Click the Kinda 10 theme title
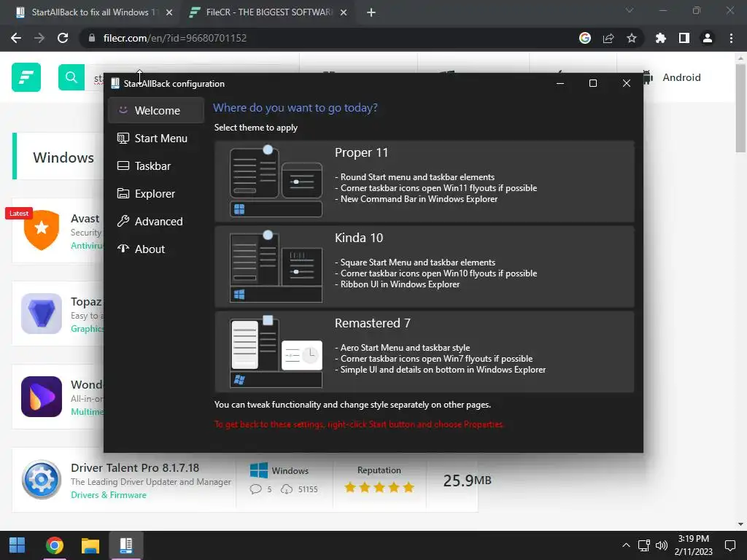Viewport: 747px width, 560px height. (359, 238)
